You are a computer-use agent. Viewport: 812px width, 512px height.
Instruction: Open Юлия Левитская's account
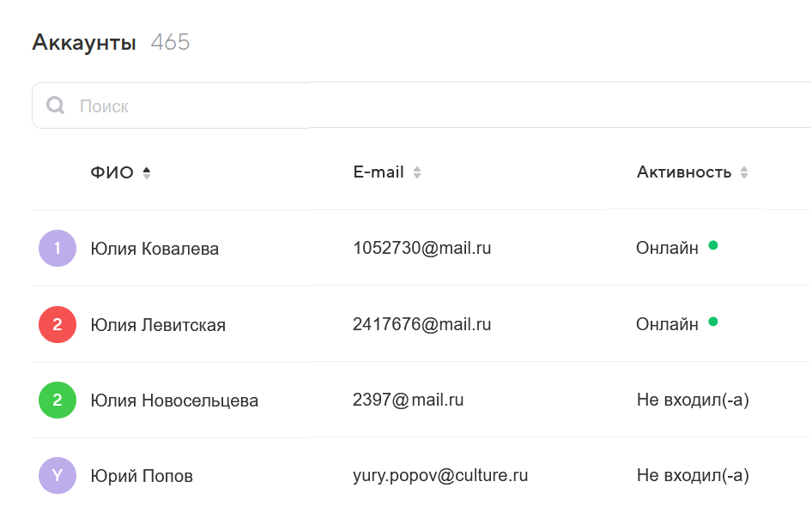coord(158,325)
